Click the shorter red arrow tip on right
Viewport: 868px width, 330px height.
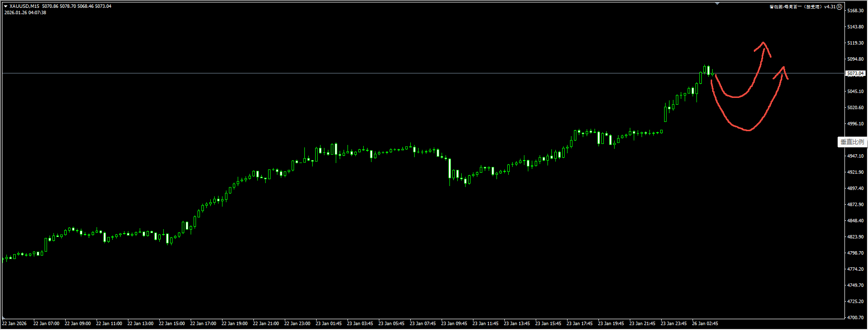coord(783,68)
